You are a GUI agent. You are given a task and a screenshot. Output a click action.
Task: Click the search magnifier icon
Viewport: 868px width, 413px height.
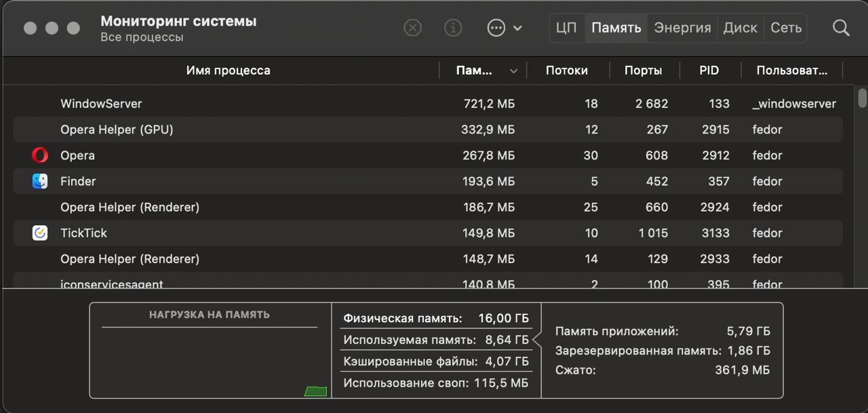click(841, 28)
